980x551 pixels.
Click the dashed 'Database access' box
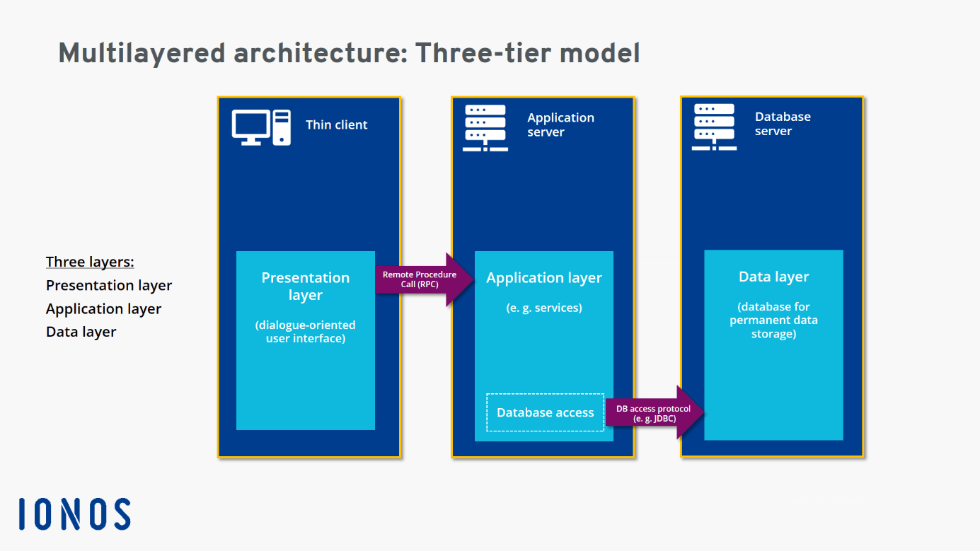pyautogui.click(x=545, y=412)
